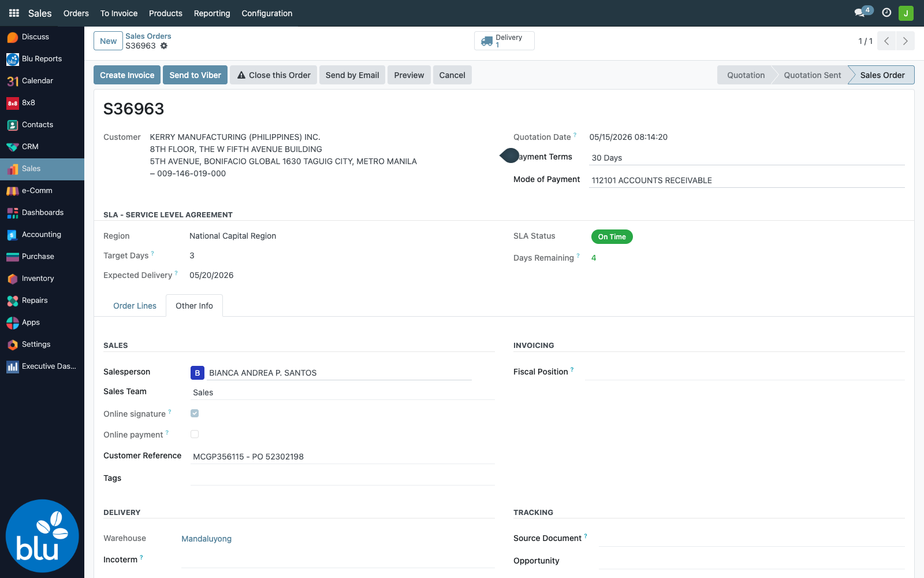924x578 pixels.
Task: Open To Invoice menu
Action: click(119, 13)
